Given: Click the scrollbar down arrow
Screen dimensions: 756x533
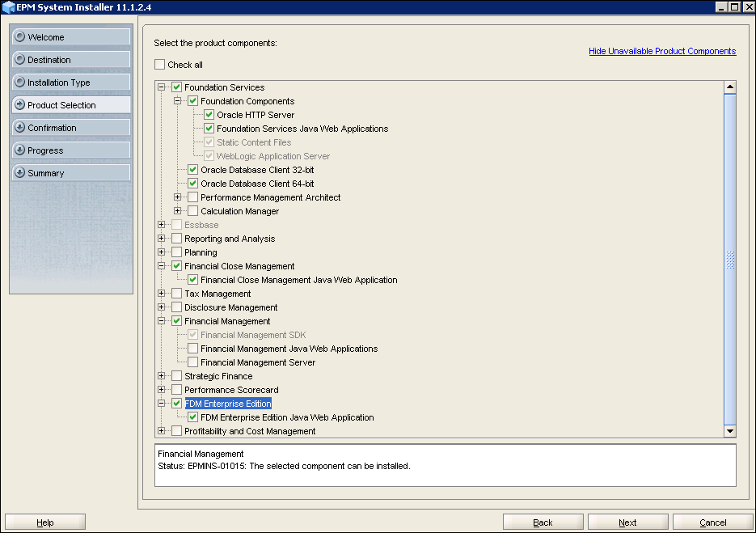Looking at the screenshot, I should tap(730, 431).
